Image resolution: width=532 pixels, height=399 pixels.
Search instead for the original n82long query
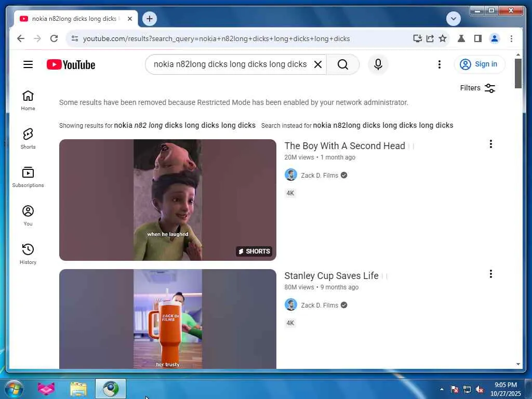pyautogui.click(x=383, y=126)
